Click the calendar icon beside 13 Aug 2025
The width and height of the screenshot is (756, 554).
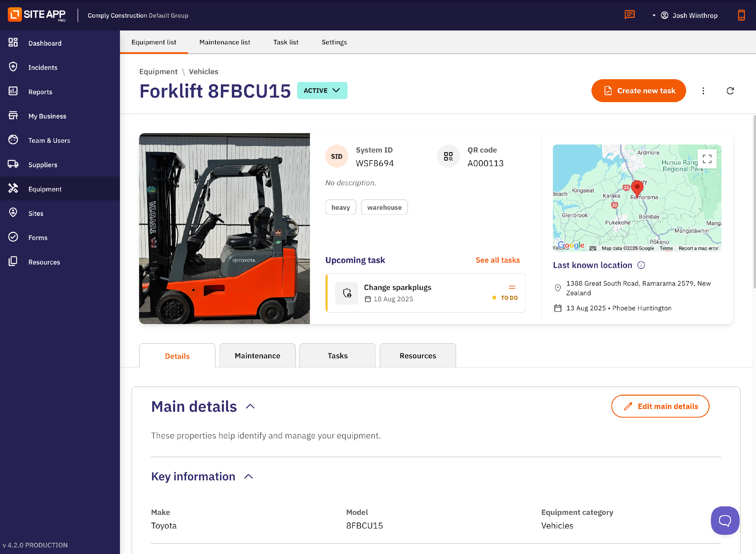click(x=558, y=308)
